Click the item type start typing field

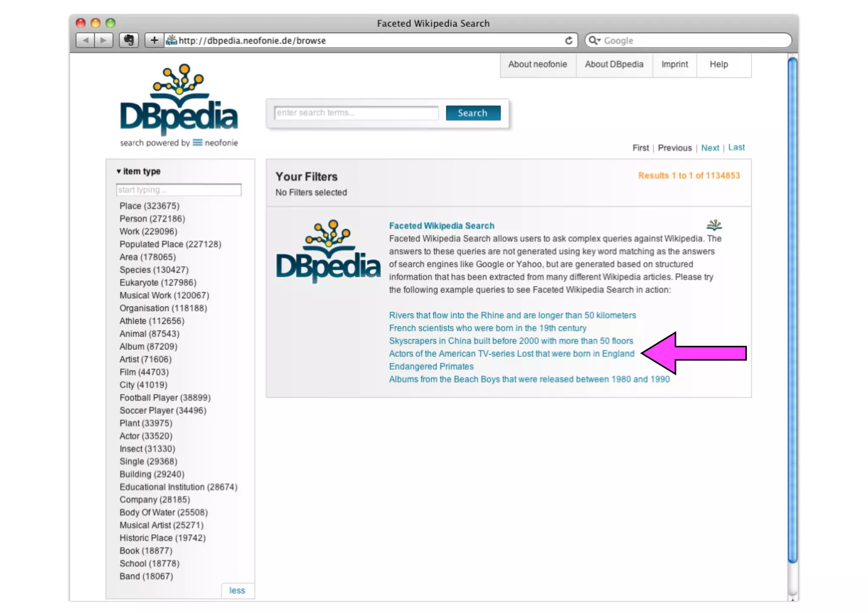click(178, 190)
